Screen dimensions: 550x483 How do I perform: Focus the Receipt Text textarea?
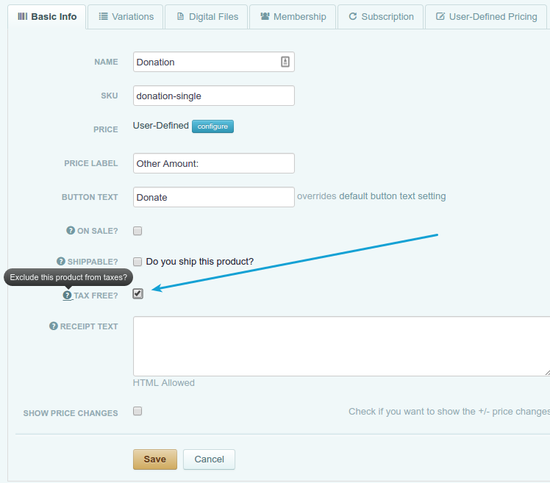[342, 346]
